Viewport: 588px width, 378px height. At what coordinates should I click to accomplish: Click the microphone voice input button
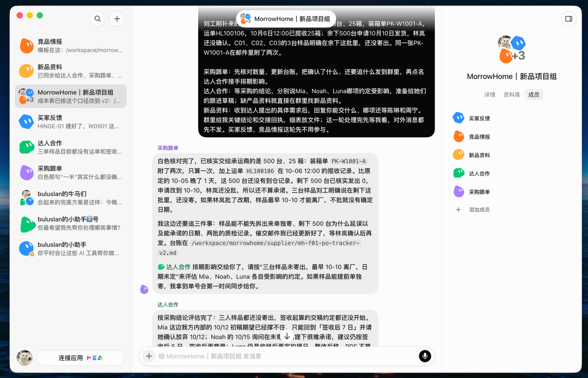coord(425,356)
